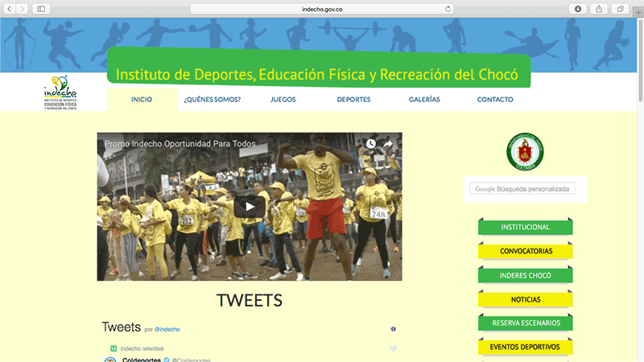Open the Safari downloads button

[x=577, y=9]
